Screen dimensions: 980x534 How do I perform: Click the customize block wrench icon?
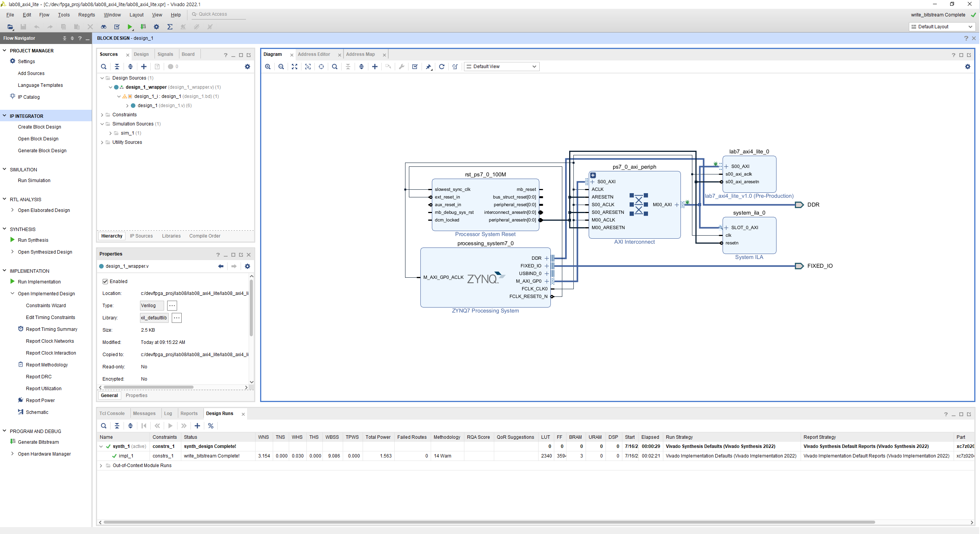402,67
